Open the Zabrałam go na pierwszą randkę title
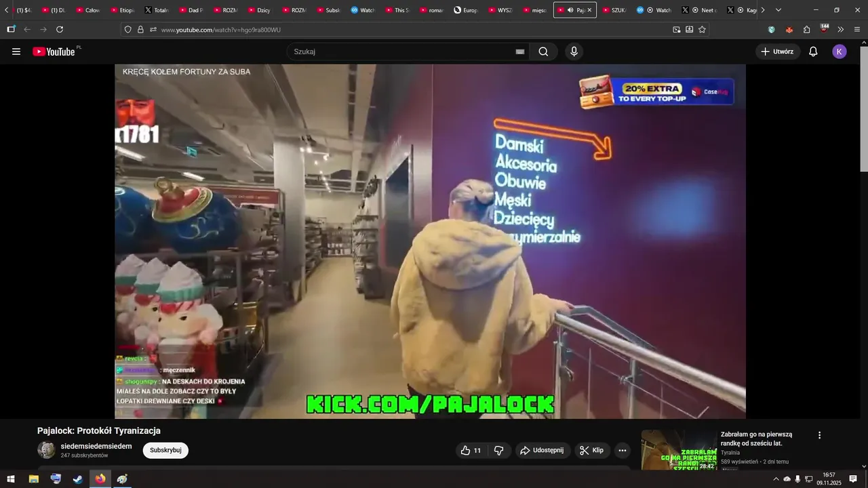This screenshot has height=488, width=868. tap(756, 439)
